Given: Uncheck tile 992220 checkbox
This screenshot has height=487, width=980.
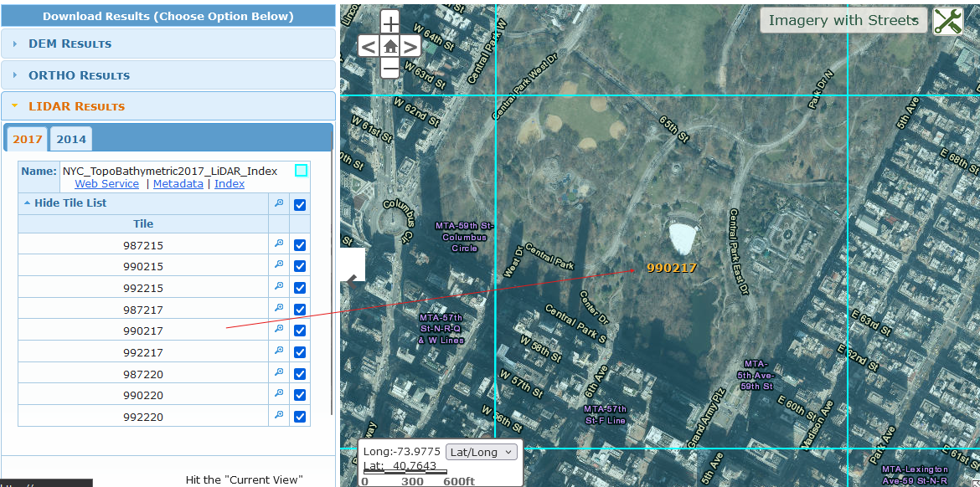Looking at the screenshot, I should pyautogui.click(x=300, y=417).
